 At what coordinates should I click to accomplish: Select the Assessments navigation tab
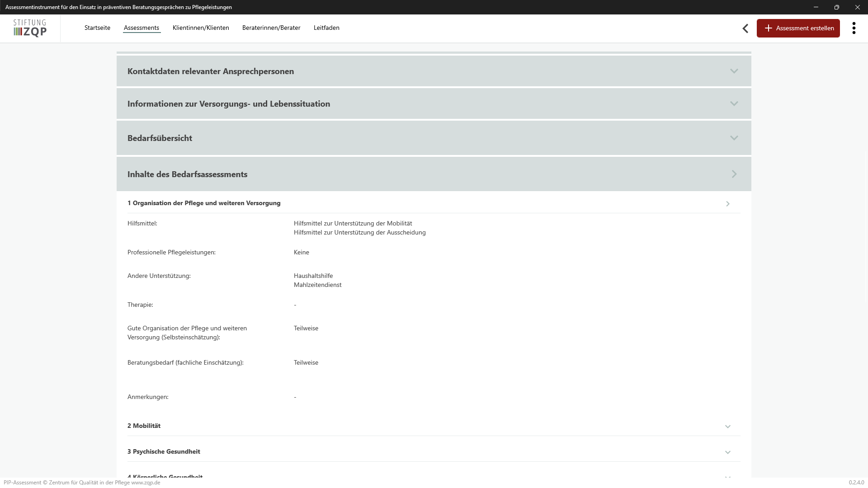[x=142, y=28]
